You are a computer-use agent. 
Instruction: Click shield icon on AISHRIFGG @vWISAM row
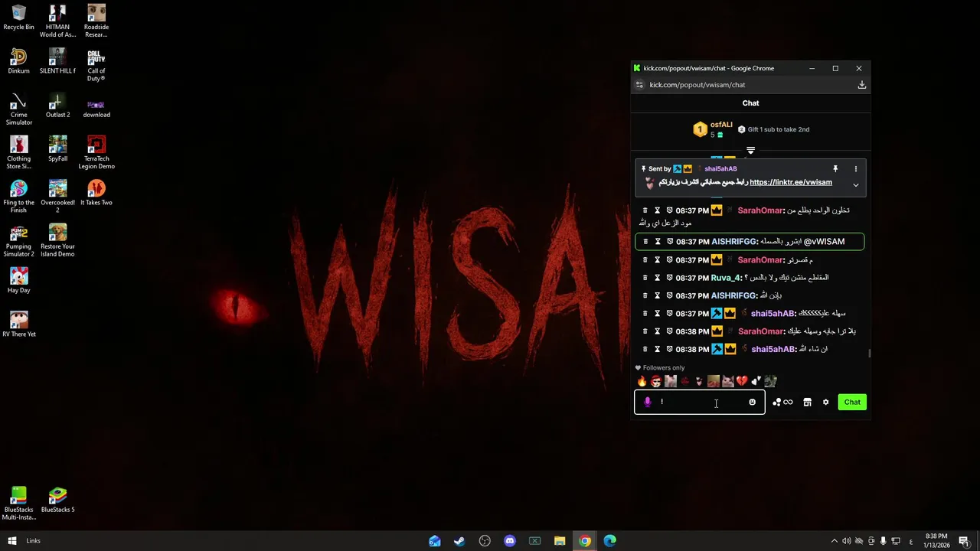(669, 242)
